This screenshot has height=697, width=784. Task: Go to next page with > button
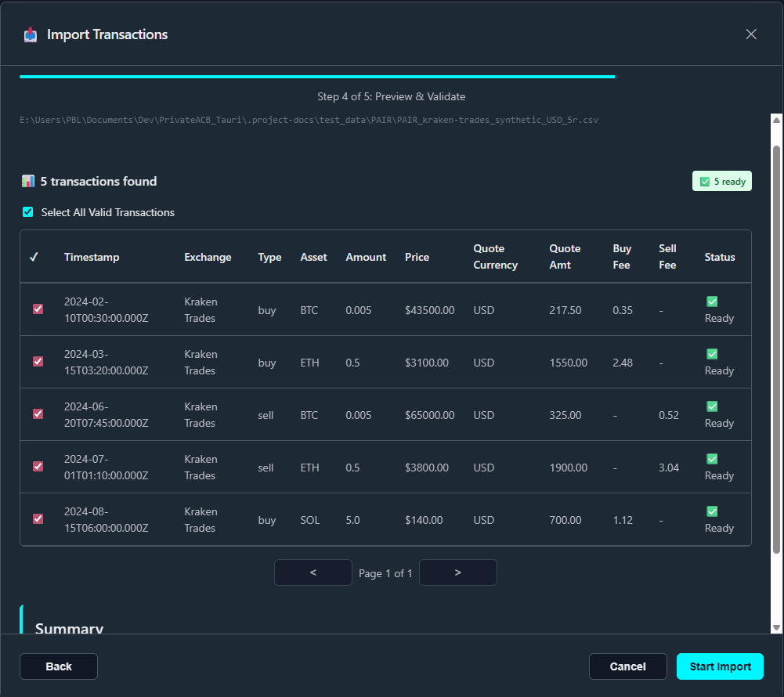[458, 572]
